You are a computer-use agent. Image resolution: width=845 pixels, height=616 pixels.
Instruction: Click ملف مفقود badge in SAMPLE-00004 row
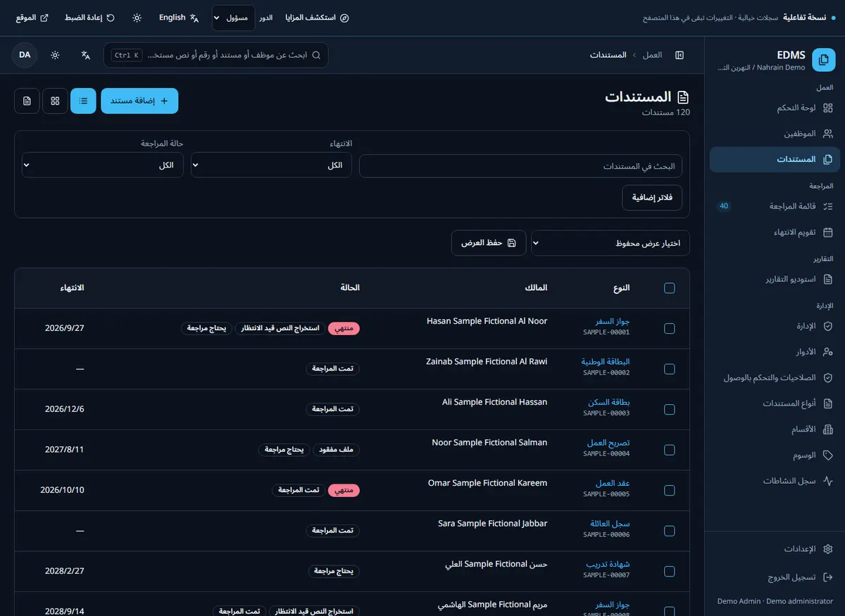click(337, 450)
